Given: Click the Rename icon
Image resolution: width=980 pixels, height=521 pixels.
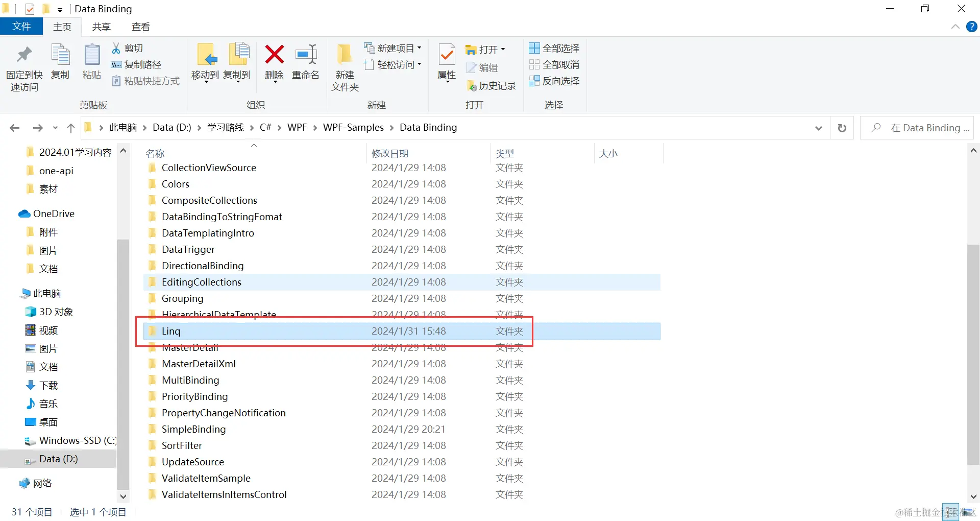Looking at the screenshot, I should [x=306, y=54].
